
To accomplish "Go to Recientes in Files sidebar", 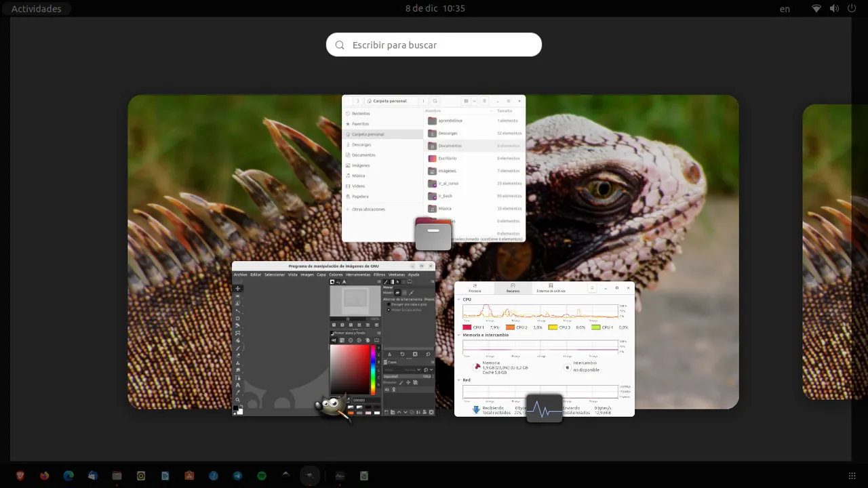I will click(383, 114).
